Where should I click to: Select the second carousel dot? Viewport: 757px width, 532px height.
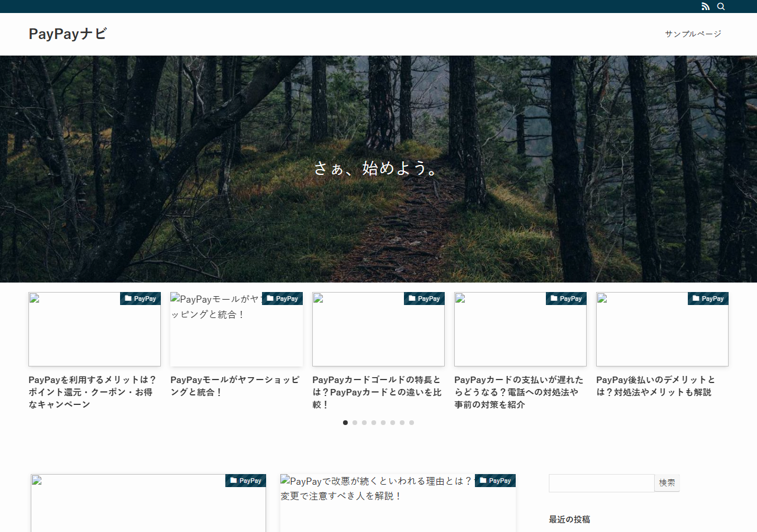coord(355,423)
